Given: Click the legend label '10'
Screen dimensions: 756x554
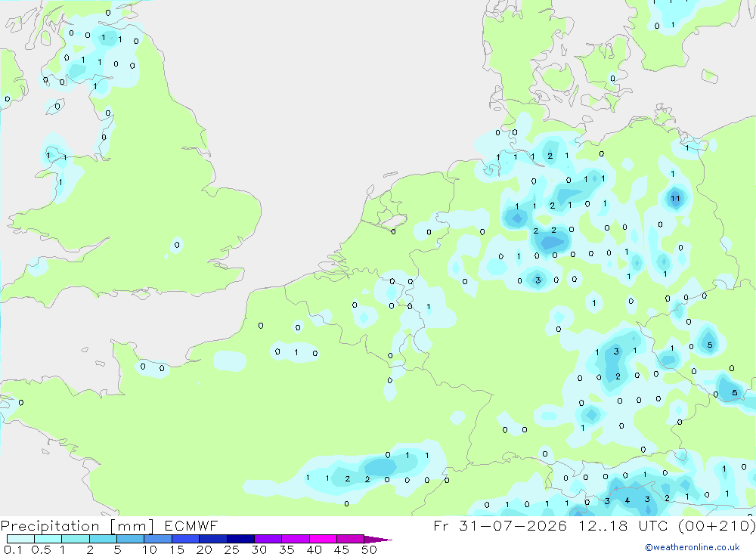Looking at the screenshot, I should pos(150,549).
